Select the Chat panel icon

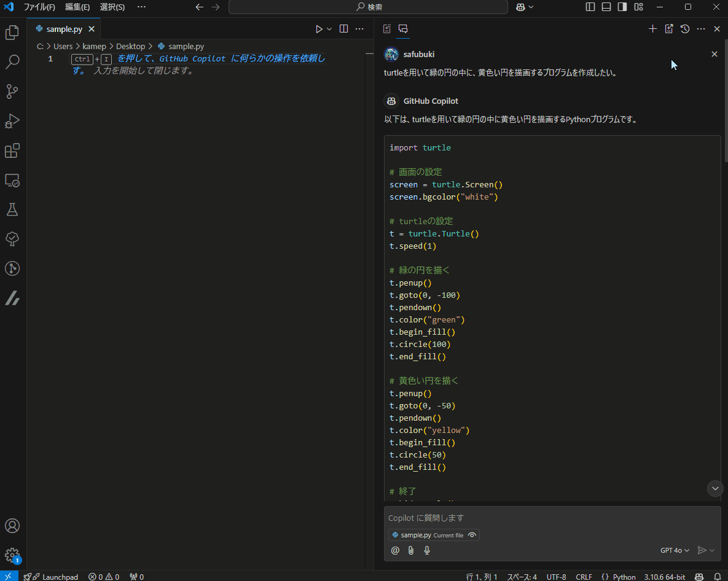tap(403, 29)
